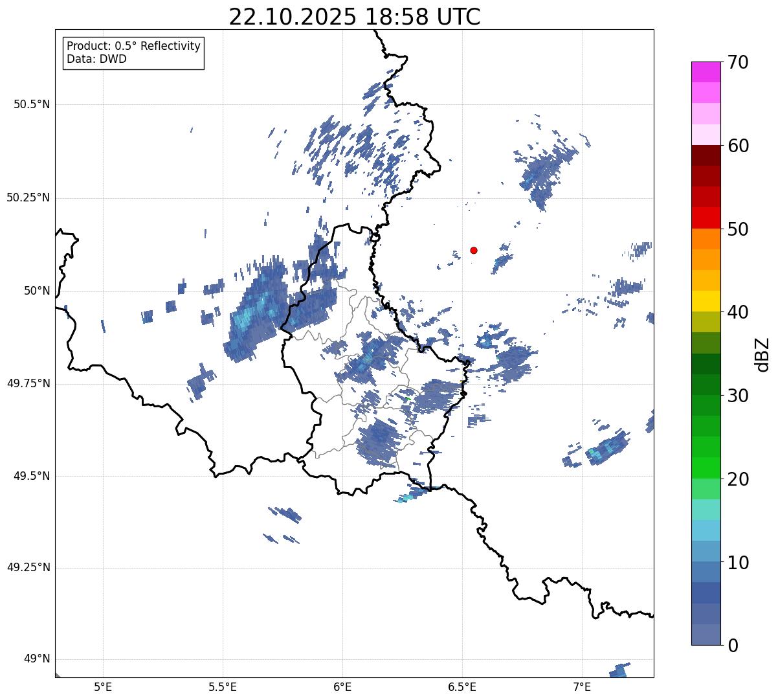Click the '20' colorbar tick label
This screenshot has width=778, height=700.
click(x=738, y=479)
